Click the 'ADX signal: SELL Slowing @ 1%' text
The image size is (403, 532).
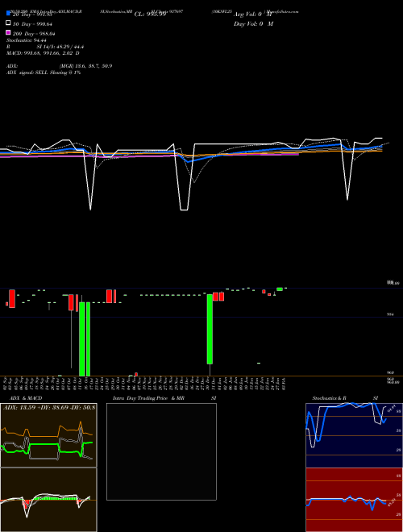point(44,73)
